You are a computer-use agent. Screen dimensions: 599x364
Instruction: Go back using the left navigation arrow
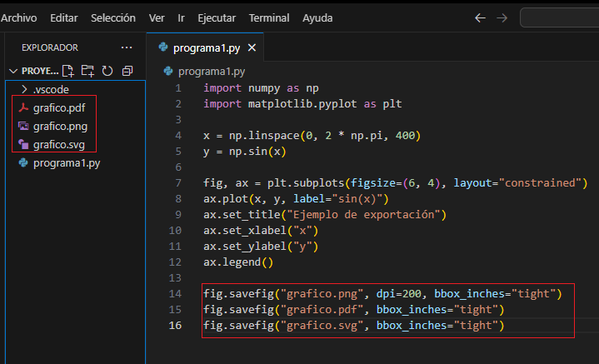point(480,17)
